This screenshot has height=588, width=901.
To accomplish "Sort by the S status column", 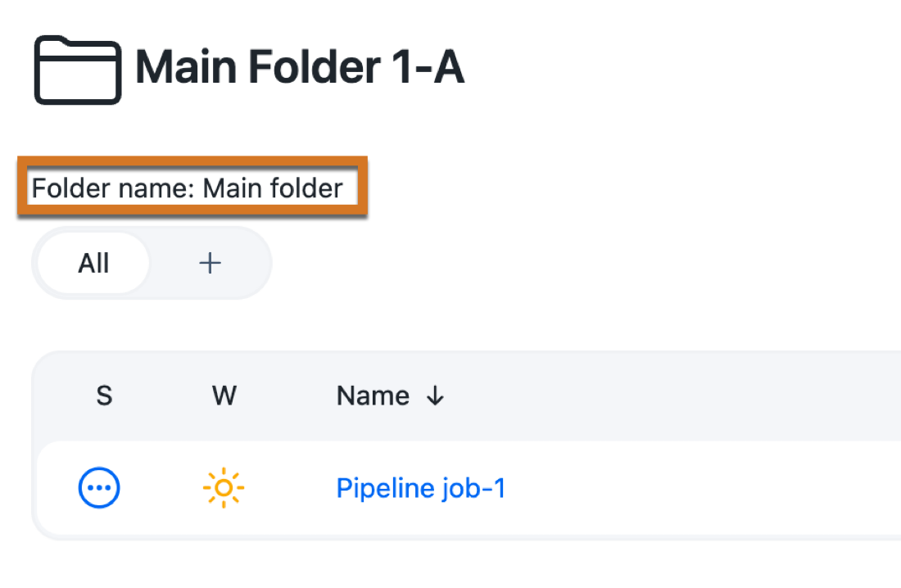I will [x=104, y=396].
